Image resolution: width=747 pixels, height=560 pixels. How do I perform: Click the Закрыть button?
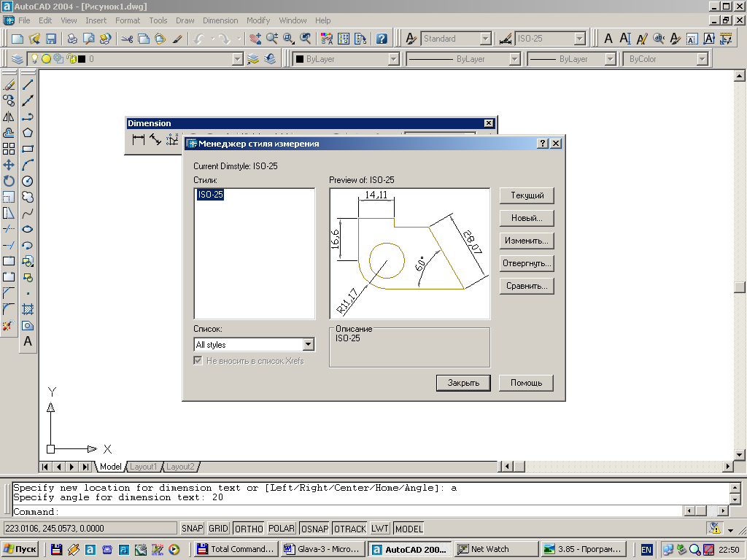coord(463,383)
